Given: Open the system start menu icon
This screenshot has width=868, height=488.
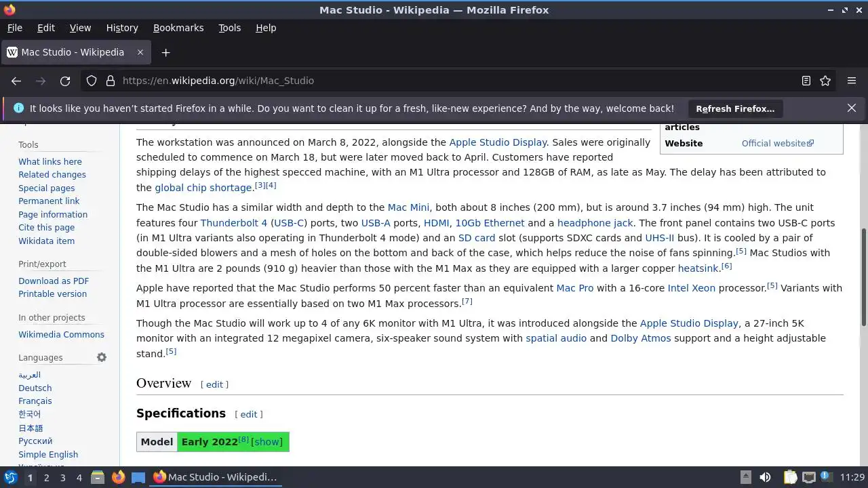Looking at the screenshot, I should click(x=10, y=477).
